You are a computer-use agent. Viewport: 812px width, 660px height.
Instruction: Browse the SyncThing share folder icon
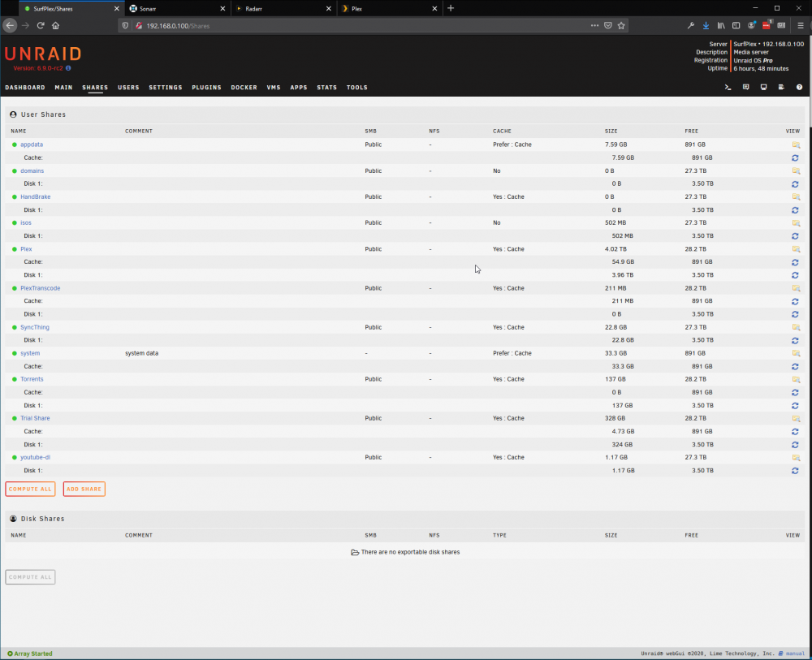point(796,328)
